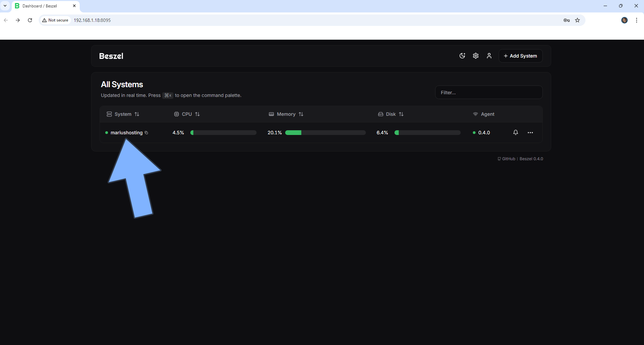Click the Beszel logo
Screen dimensions: 644x345
click(x=111, y=56)
